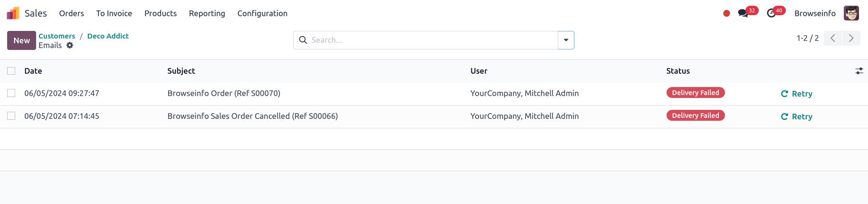Retry the S00070 failed email delivery
The image size is (868, 204).
tap(797, 94)
